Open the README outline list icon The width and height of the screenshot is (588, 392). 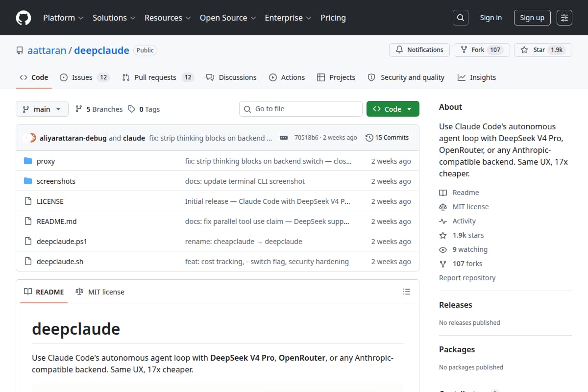(x=406, y=292)
